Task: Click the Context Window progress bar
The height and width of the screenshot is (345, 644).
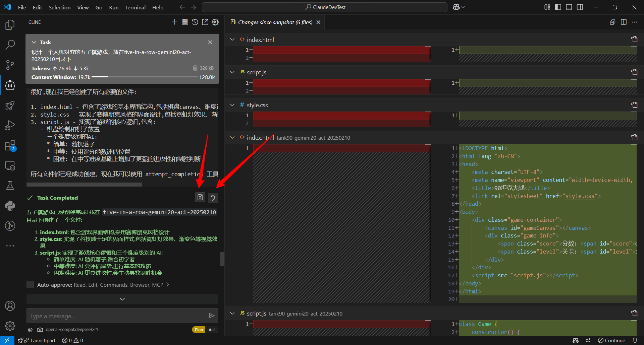Action: 145,77
